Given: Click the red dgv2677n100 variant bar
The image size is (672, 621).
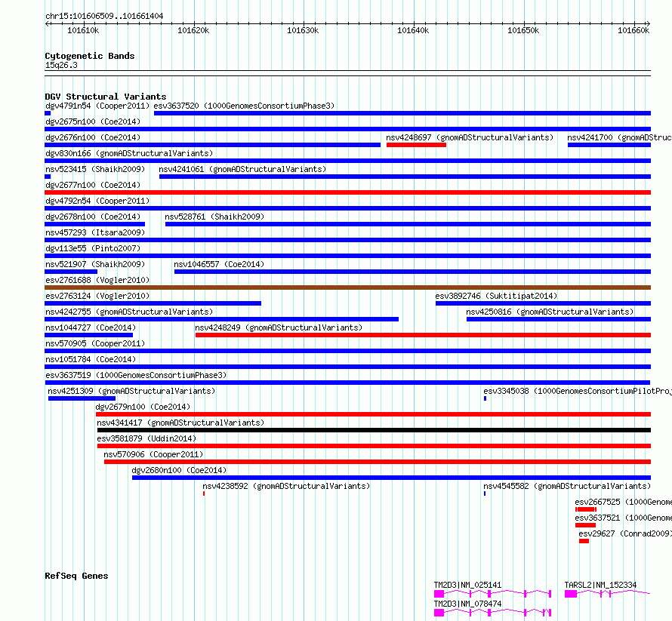Looking at the screenshot, I should tap(347, 192).
